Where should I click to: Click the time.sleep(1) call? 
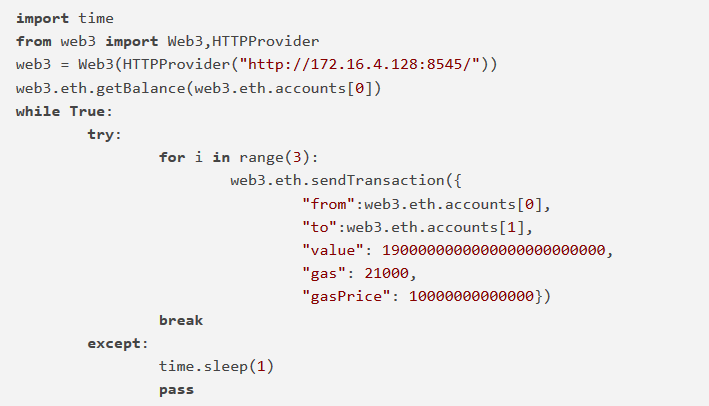pyautogui.click(x=217, y=366)
